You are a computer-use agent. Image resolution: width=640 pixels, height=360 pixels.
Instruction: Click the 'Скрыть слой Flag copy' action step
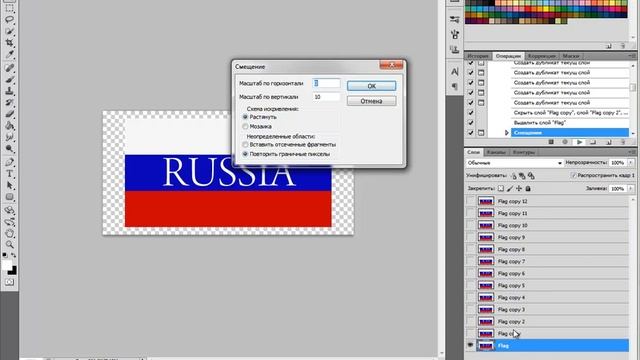click(x=570, y=113)
